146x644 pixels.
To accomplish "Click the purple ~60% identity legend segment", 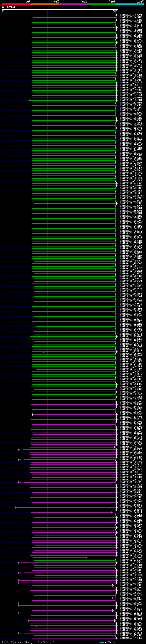I will [x=73, y=4].
